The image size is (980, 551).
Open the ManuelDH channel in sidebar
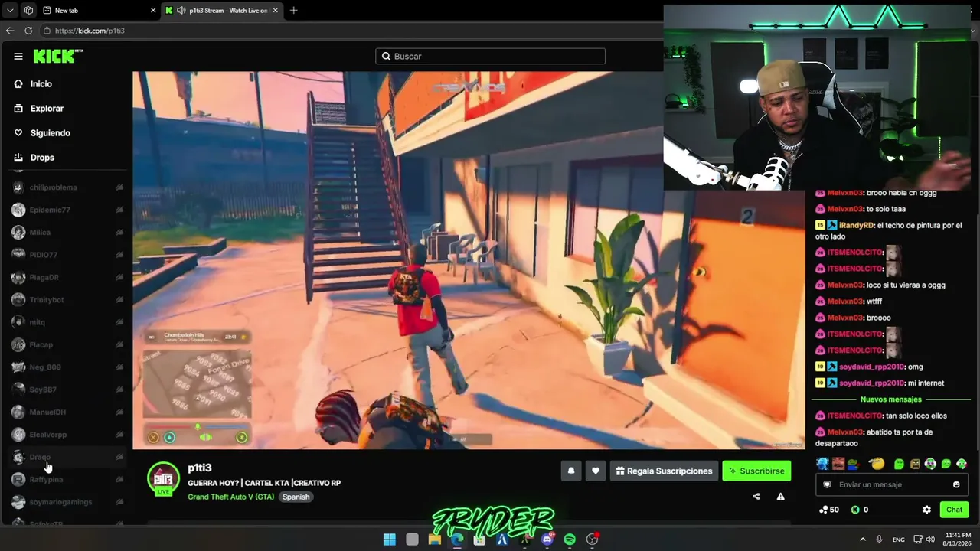pos(67,412)
